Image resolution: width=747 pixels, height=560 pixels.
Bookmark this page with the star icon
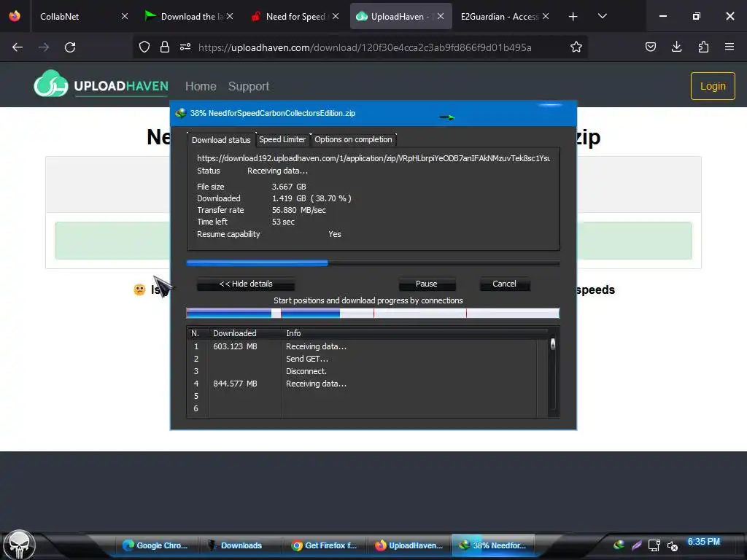[x=576, y=47]
